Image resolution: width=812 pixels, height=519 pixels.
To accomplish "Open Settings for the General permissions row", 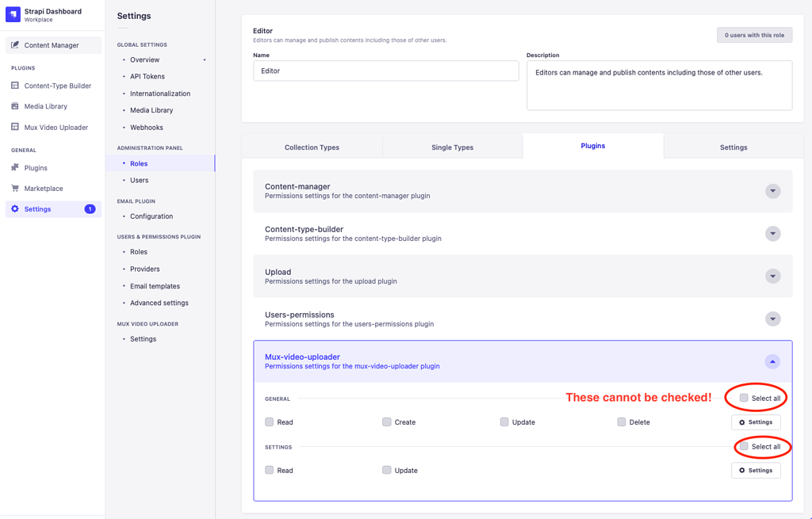I will point(755,422).
